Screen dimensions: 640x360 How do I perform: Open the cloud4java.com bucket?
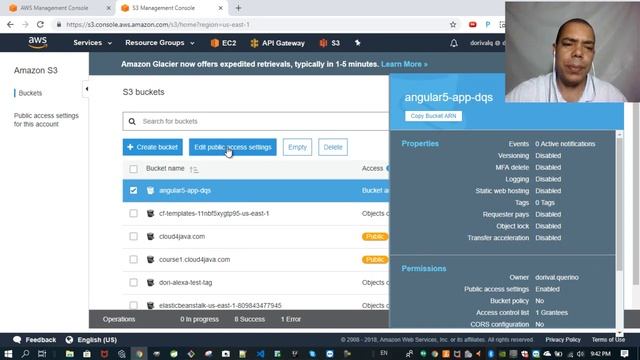coord(182,236)
